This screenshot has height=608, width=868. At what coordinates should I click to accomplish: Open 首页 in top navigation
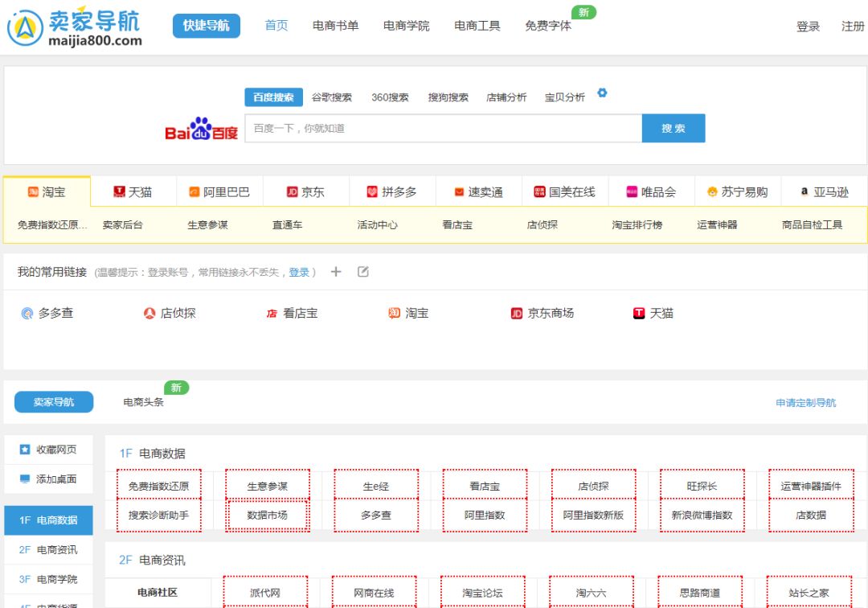[276, 26]
